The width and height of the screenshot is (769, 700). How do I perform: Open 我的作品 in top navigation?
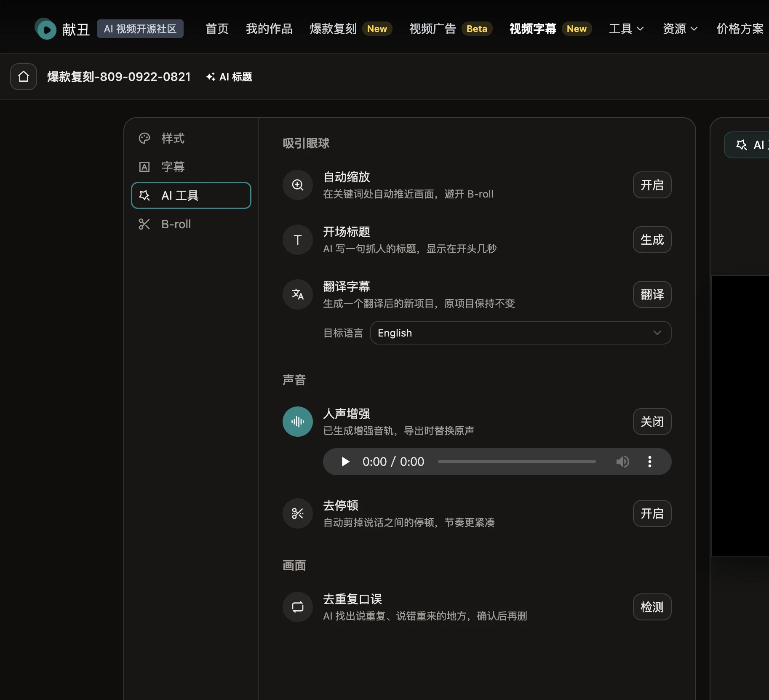[269, 29]
